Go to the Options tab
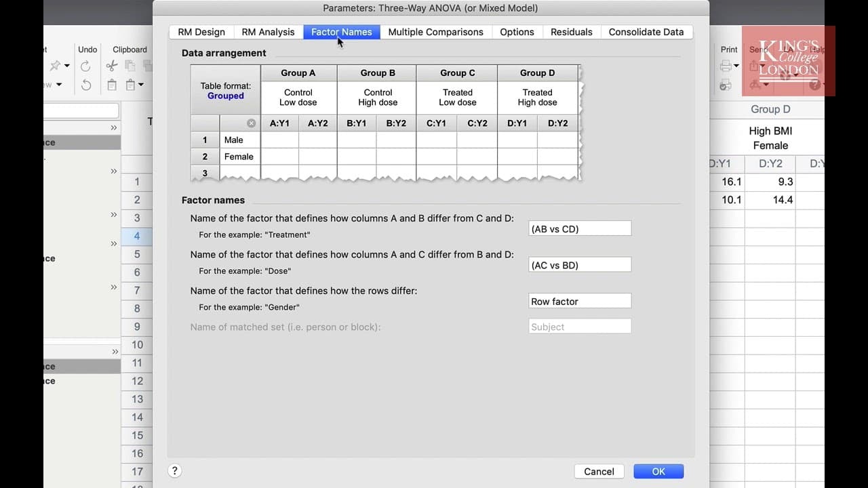Image resolution: width=868 pixels, height=488 pixels. tap(517, 32)
